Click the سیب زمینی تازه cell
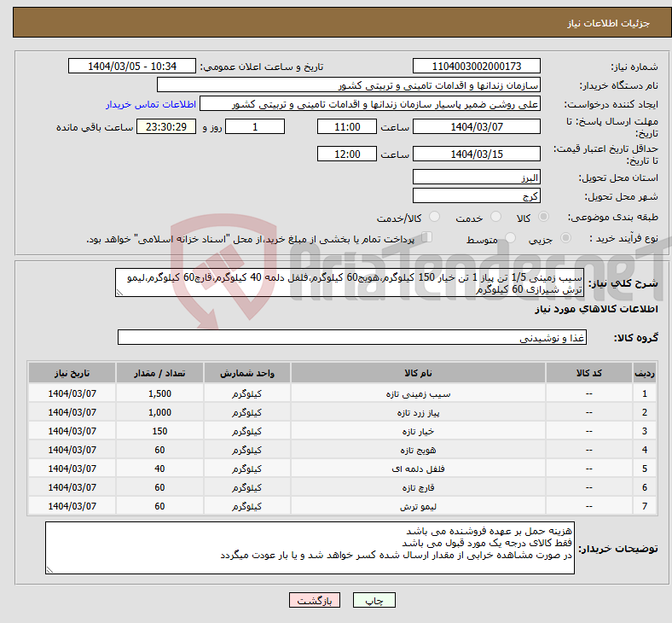This screenshot has height=623, width=672. (418, 393)
